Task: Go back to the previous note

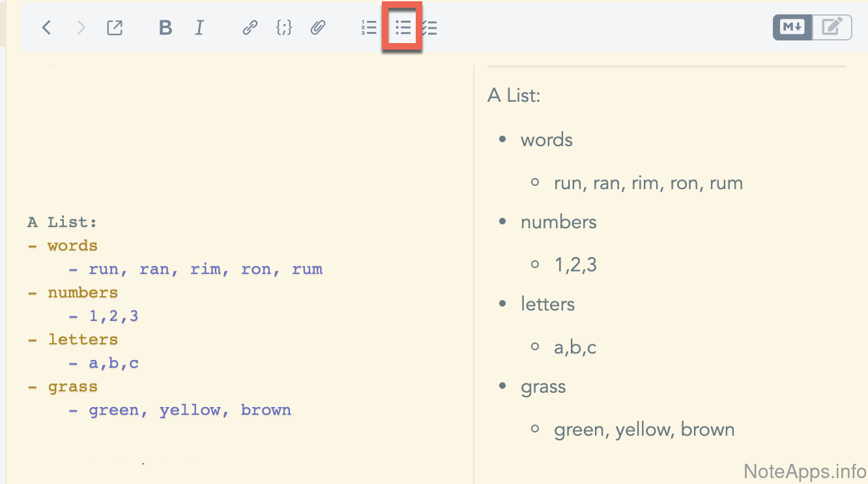Action: tap(46, 27)
